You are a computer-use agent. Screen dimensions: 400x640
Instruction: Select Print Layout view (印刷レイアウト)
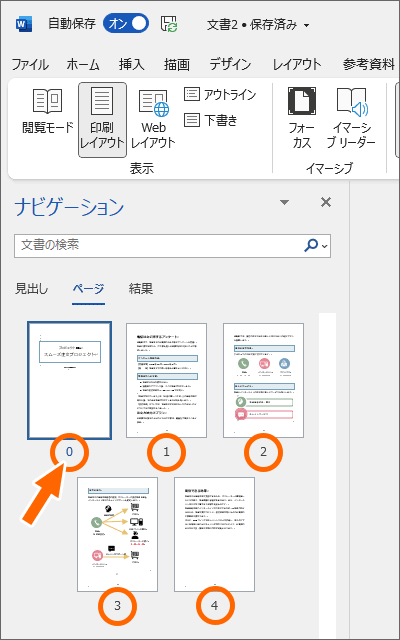(x=102, y=120)
